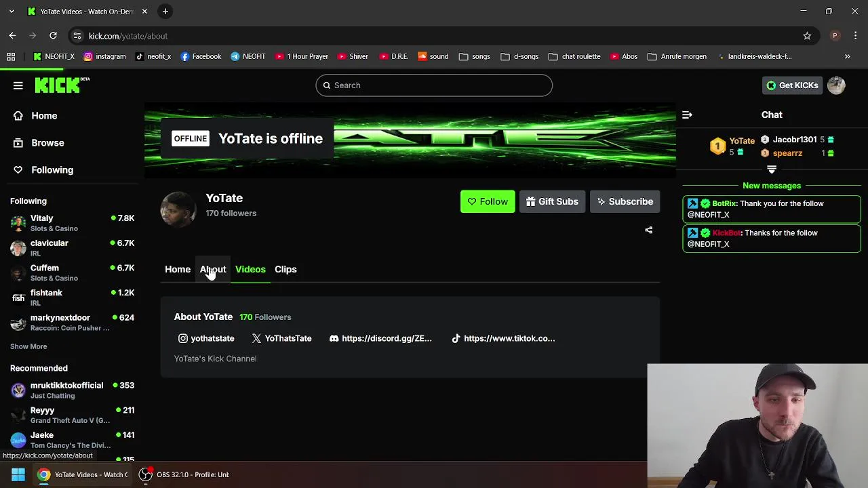Show more bookmarks chevron
Image resolution: width=868 pixels, height=488 pixels.
pos(847,56)
